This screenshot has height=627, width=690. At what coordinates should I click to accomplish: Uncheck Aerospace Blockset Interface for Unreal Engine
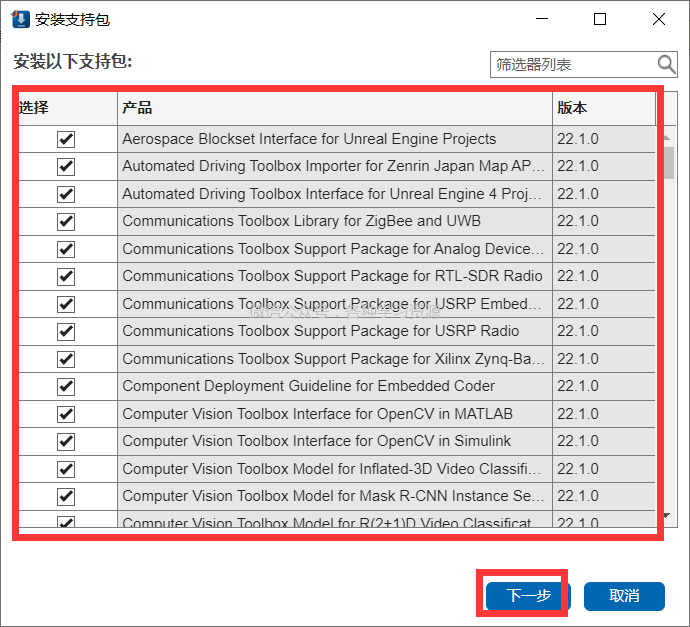point(66,139)
